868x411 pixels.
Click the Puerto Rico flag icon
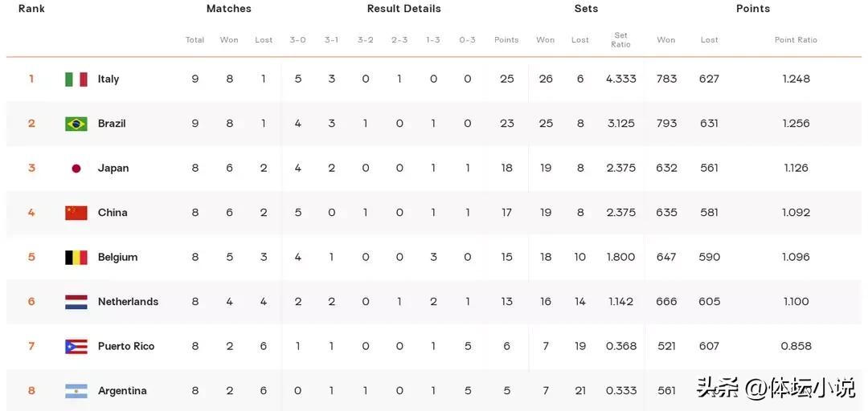(76, 346)
